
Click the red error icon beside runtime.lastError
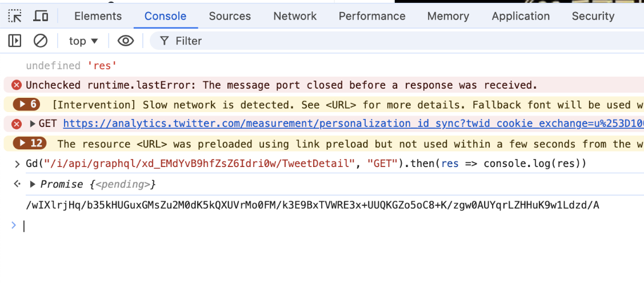tap(17, 85)
